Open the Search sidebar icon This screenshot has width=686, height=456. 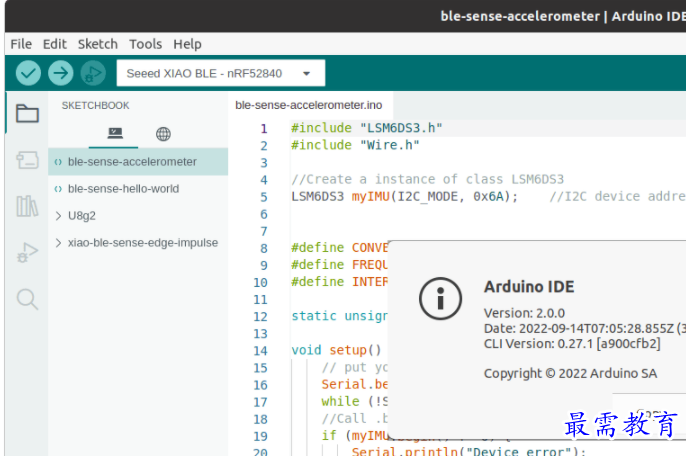click(27, 299)
